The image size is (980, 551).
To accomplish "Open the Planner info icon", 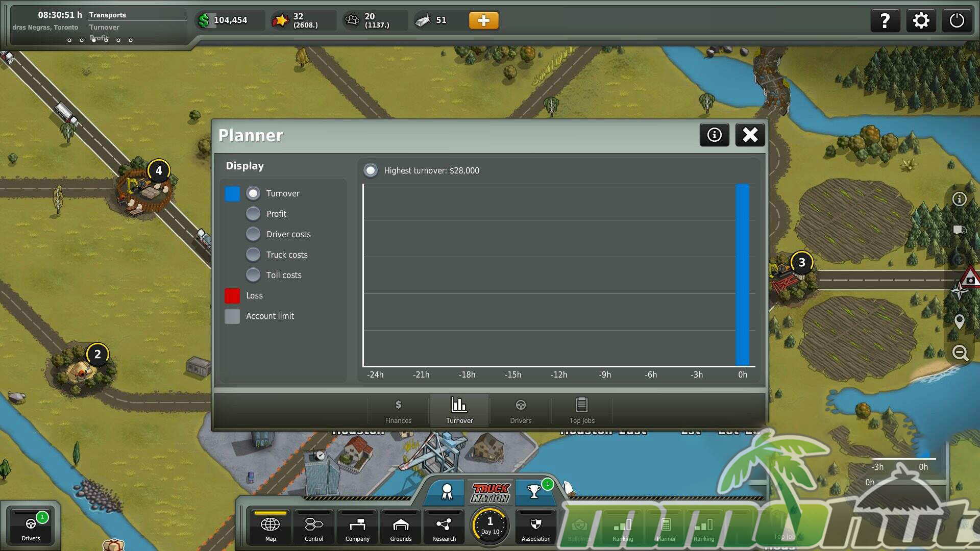I will [x=714, y=135].
